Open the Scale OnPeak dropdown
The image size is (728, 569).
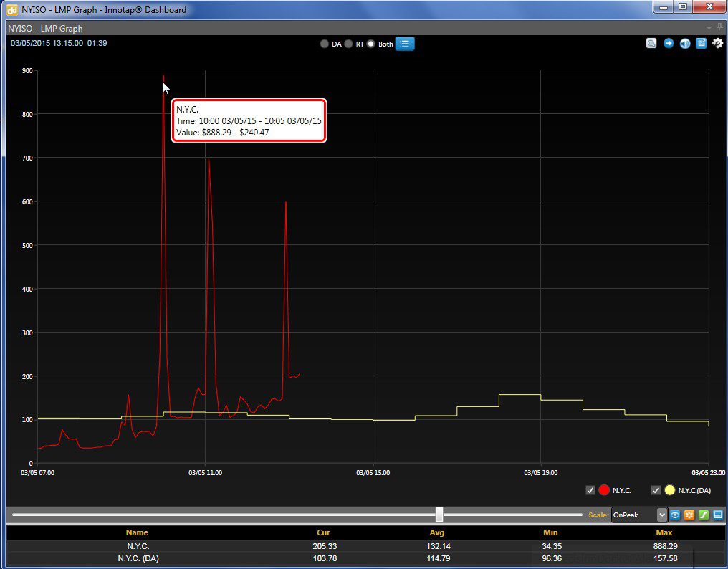coord(639,515)
